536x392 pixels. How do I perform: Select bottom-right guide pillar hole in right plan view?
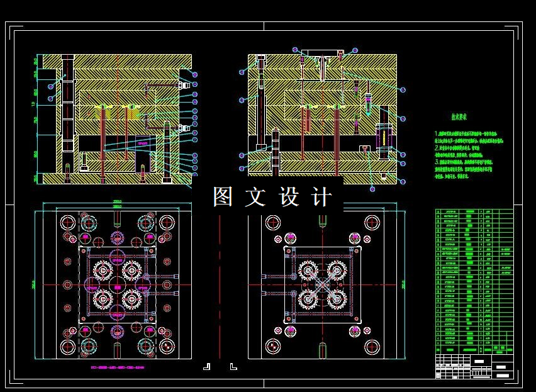(372, 347)
